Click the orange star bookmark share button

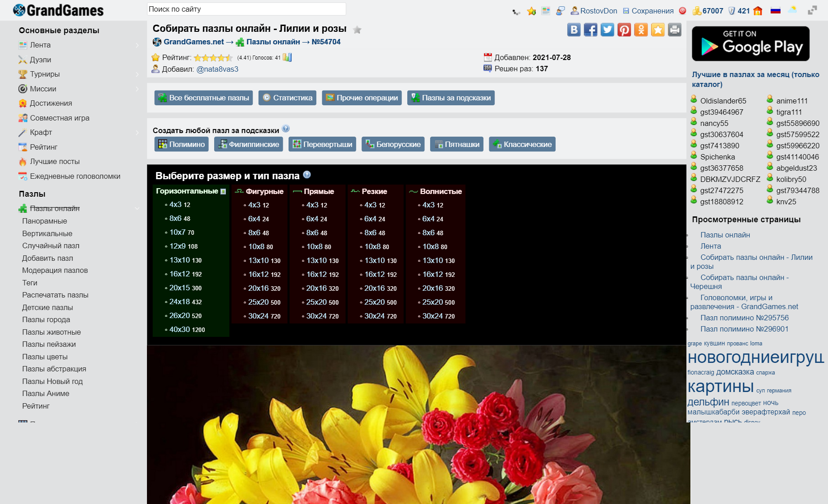tap(658, 30)
